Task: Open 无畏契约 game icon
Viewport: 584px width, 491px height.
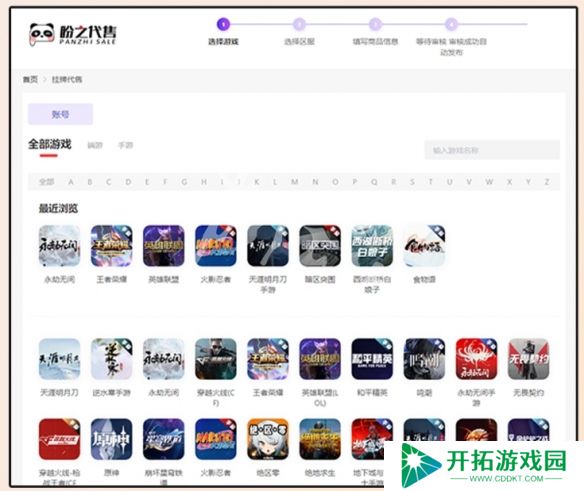Action: (x=529, y=359)
